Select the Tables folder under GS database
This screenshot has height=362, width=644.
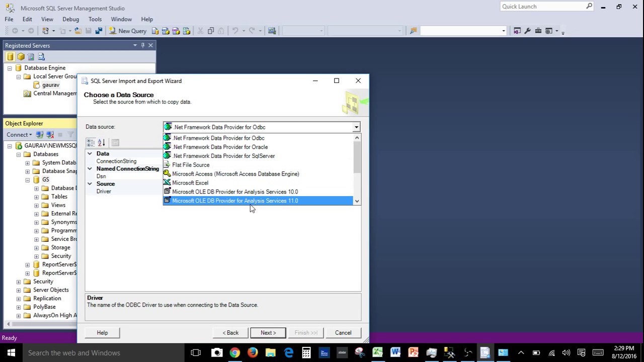(59, 197)
